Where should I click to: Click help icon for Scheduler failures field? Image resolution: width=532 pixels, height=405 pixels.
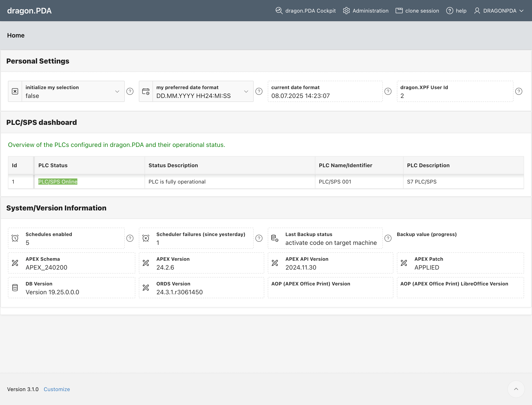[x=259, y=238]
